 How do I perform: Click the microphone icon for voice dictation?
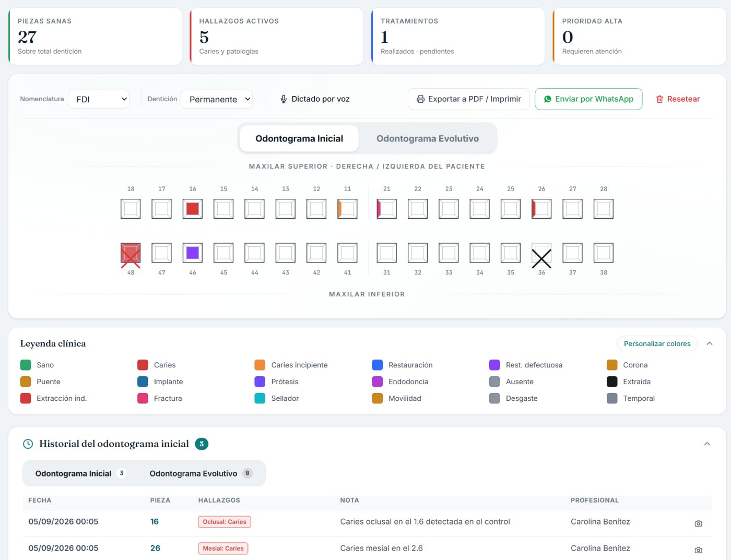(x=284, y=99)
